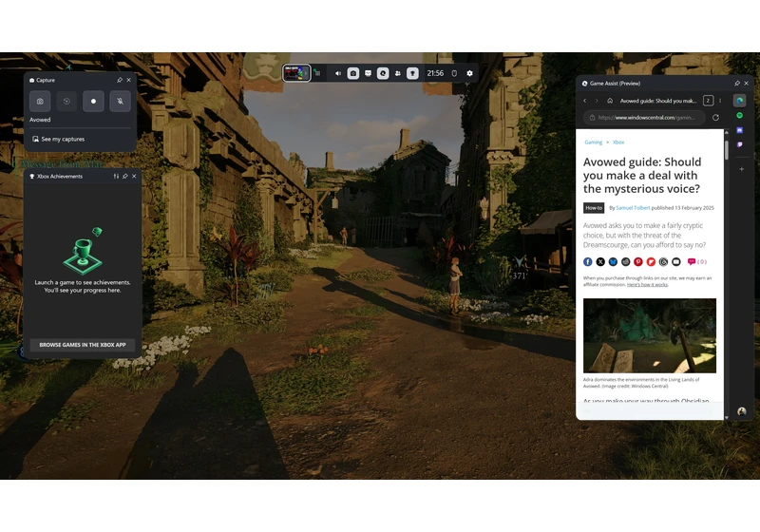Toggle the microphone in the Capture widget
Image resolution: width=760 pixels, height=532 pixels.
tap(121, 102)
